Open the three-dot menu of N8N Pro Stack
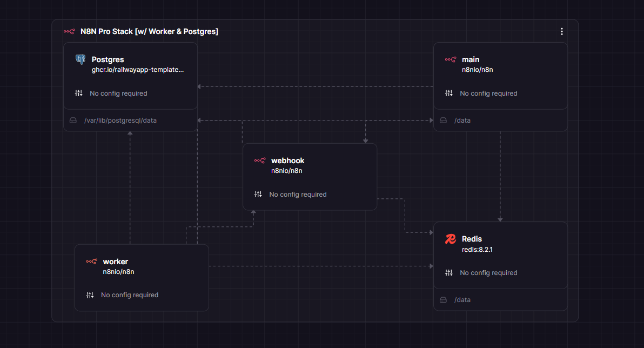The width and height of the screenshot is (644, 348). pyautogui.click(x=562, y=31)
